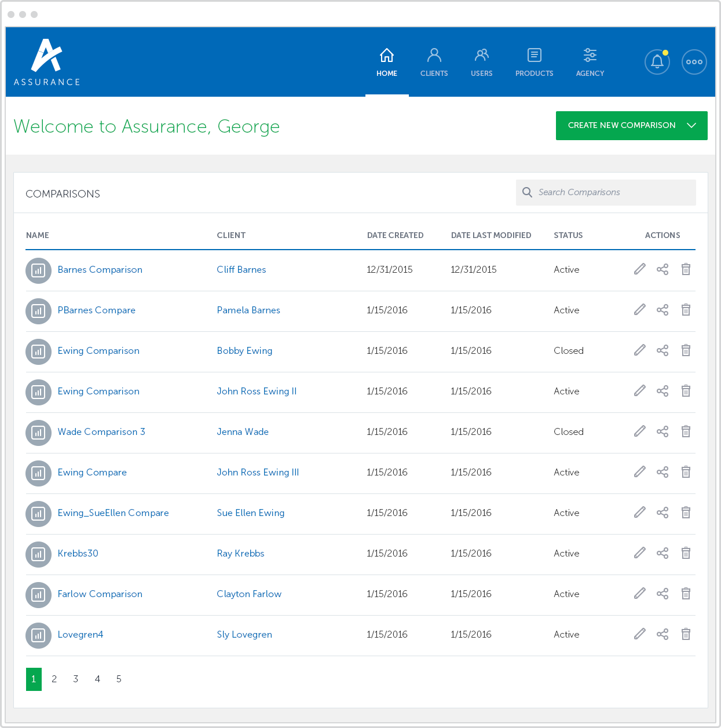Sort by the Date Last Modified header
The image size is (721, 728).
491,235
